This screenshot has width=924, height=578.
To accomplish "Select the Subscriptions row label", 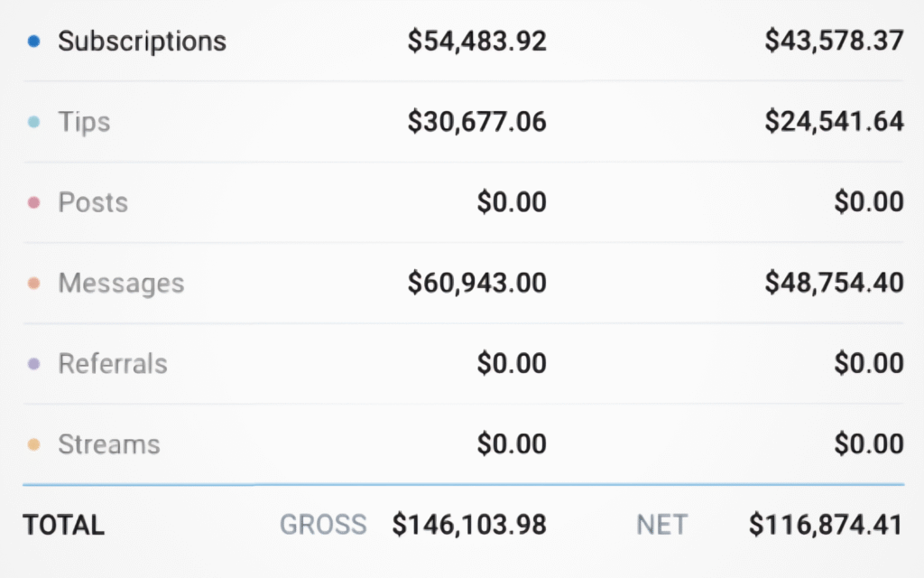I will [x=142, y=42].
